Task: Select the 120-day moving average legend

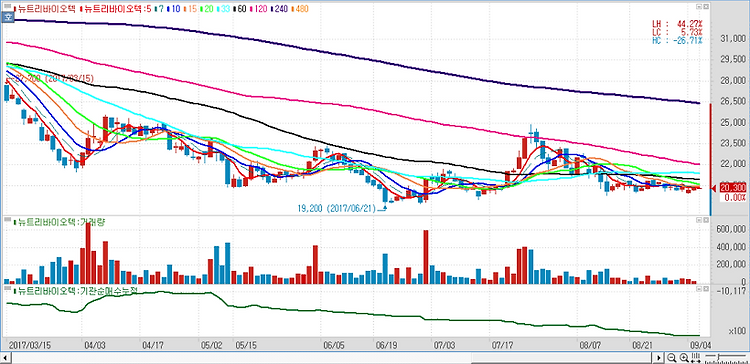Action: tap(259, 9)
